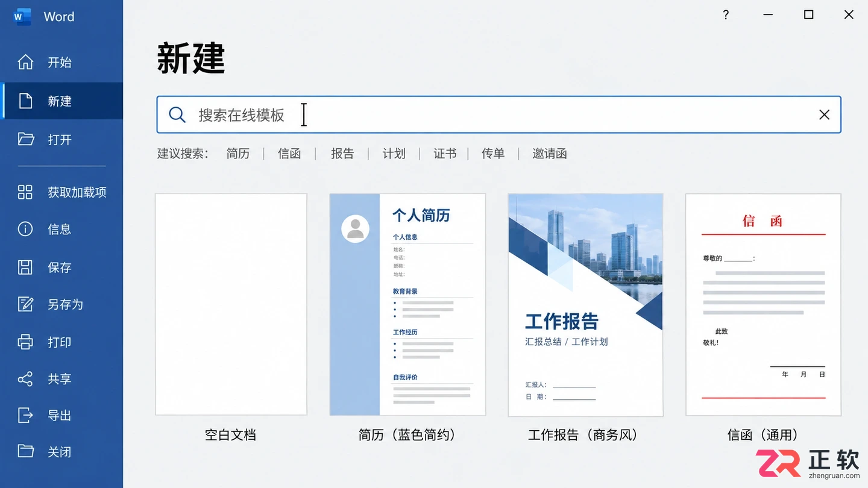Click the 新建 page heading
Image resolution: width=868 pixels, height=488 pixels.
[191, 58]
